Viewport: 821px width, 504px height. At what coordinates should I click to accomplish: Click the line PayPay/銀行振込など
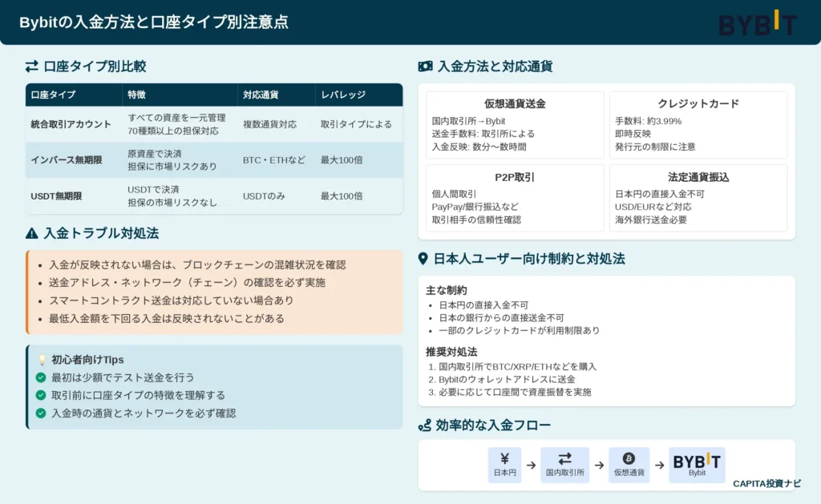click(x=475, y=207)
